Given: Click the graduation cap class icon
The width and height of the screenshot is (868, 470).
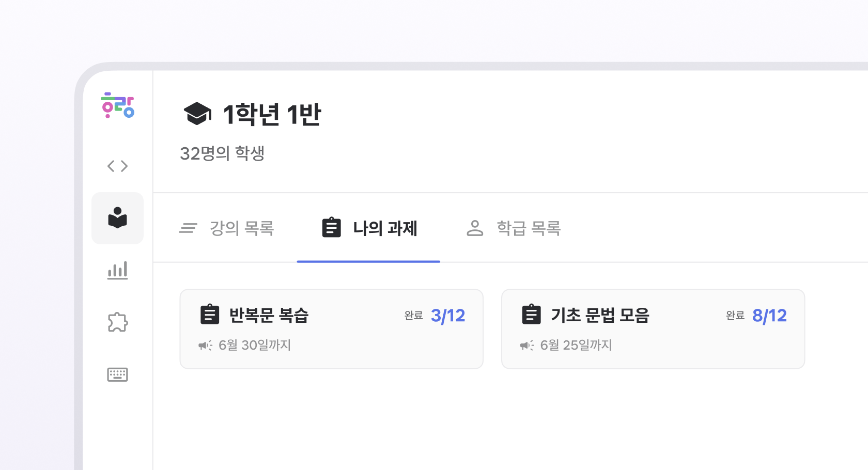Looking at the screenshot, I should point(197,114).
